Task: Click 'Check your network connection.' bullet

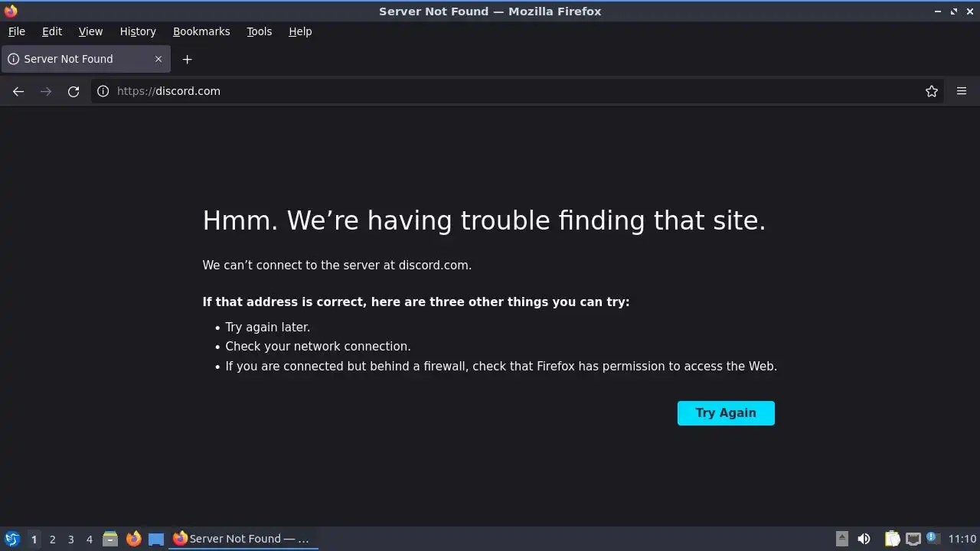Action: (318, 347)
